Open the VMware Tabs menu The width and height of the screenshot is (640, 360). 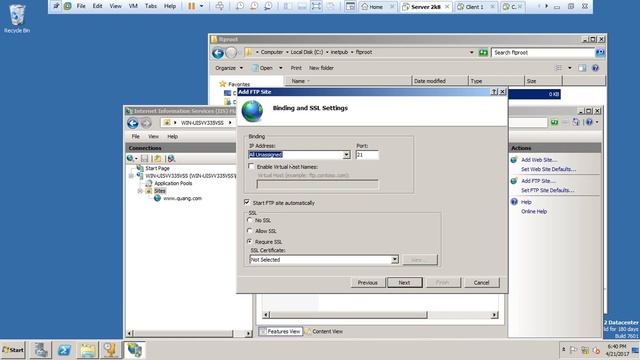click(x=151, y=6)
